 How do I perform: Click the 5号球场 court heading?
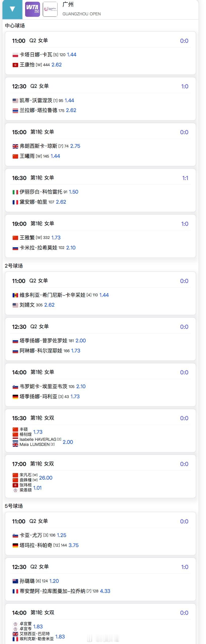(14, 506)
